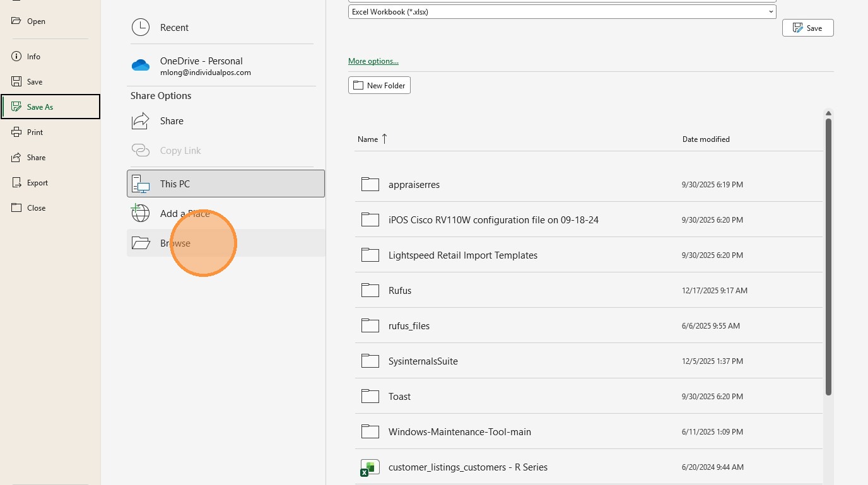Close the workbook via the Close item
This screenshot has height=485, width=868.
(50, 207)
